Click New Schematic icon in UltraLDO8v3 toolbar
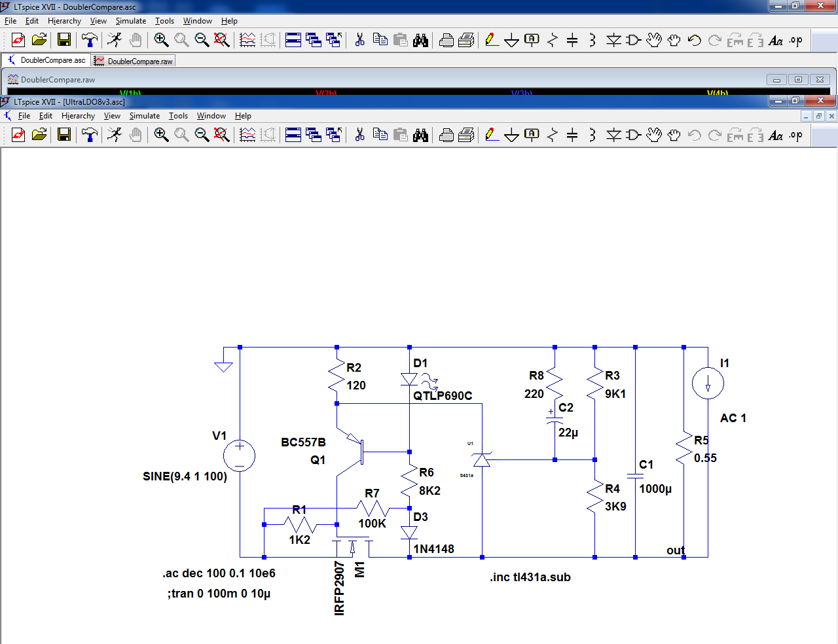Screen dimensions: 838x644 (x=18, y=135)
